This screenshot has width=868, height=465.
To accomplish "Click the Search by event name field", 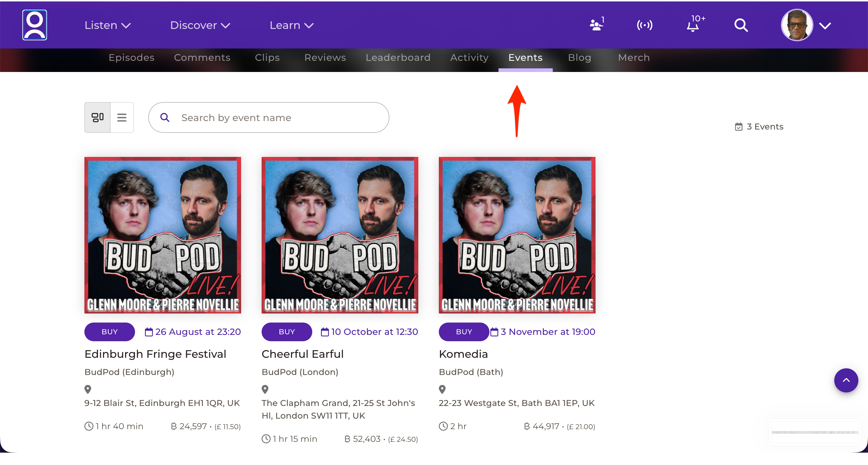I will 269,117.
